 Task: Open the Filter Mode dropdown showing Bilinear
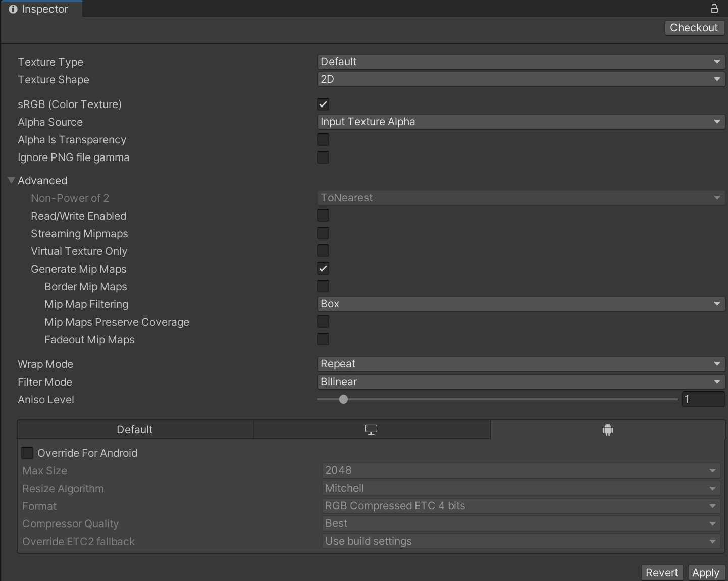521,382
